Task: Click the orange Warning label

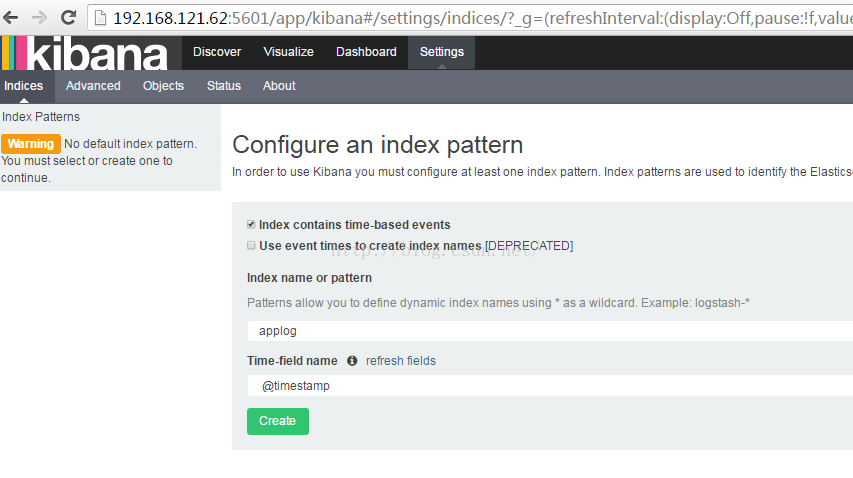Action: 31,144
